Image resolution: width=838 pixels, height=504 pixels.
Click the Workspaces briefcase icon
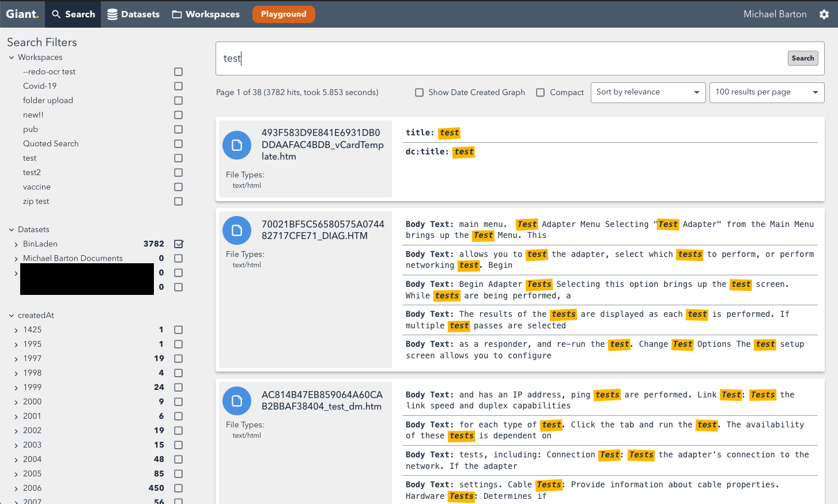(177, 14)
